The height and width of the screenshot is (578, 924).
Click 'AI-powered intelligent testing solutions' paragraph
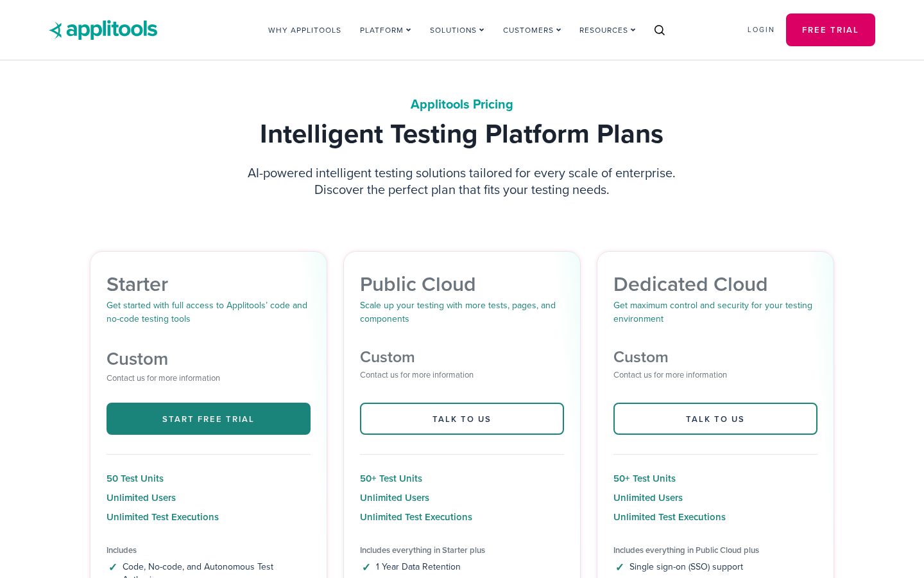(461, 181)
